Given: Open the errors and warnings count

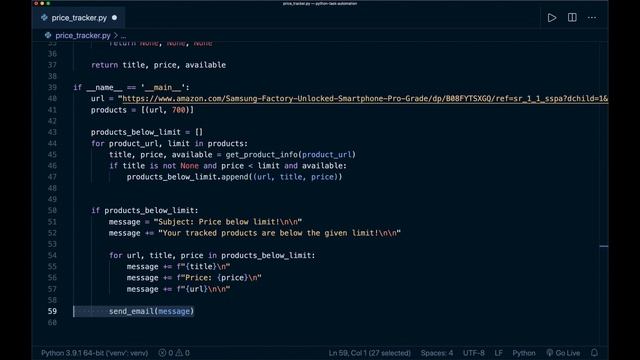Looking at the screenshot, I should click(x=174, y=353).
